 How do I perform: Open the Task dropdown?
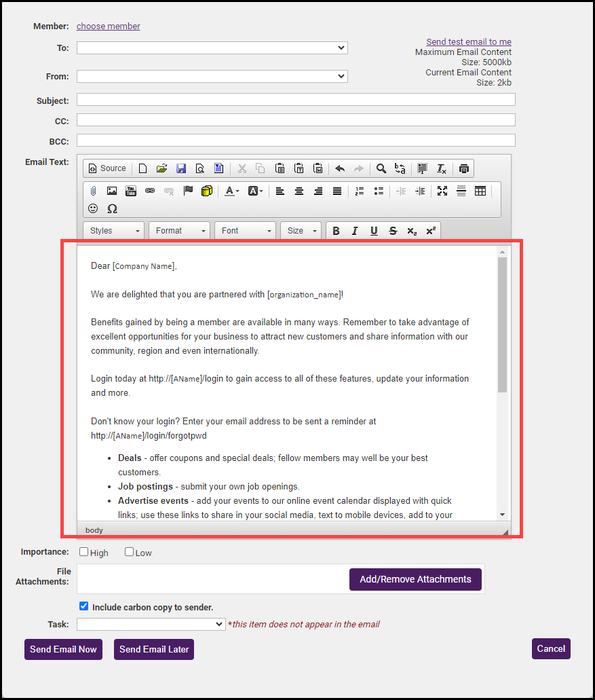pyautogui.click(x=151, y=624)
